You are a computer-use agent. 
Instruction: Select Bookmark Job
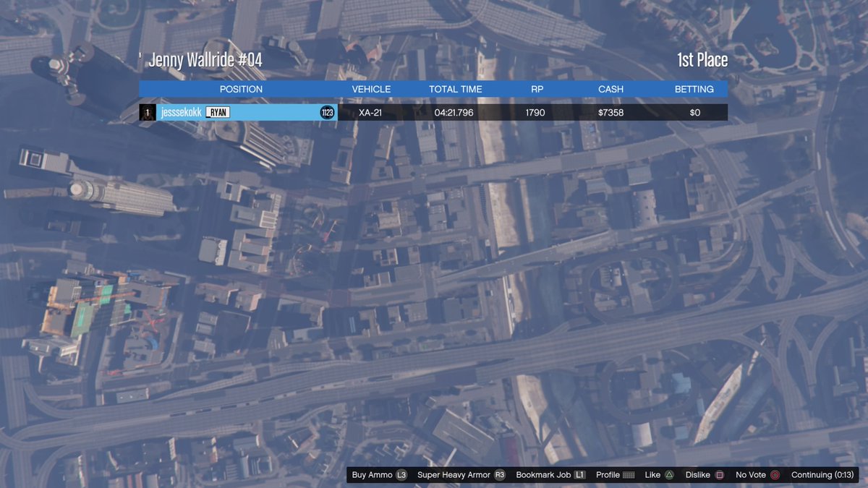[x=543, y=475]
